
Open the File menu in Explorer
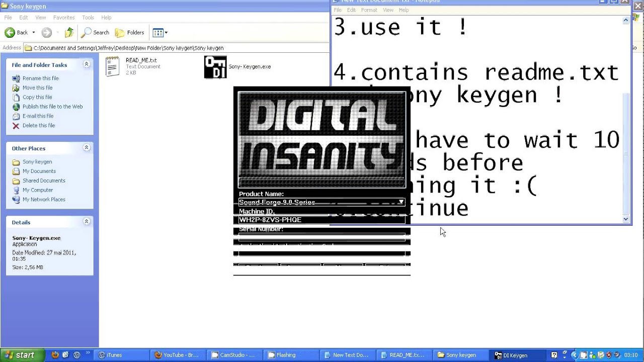click(x=8, y=18)
